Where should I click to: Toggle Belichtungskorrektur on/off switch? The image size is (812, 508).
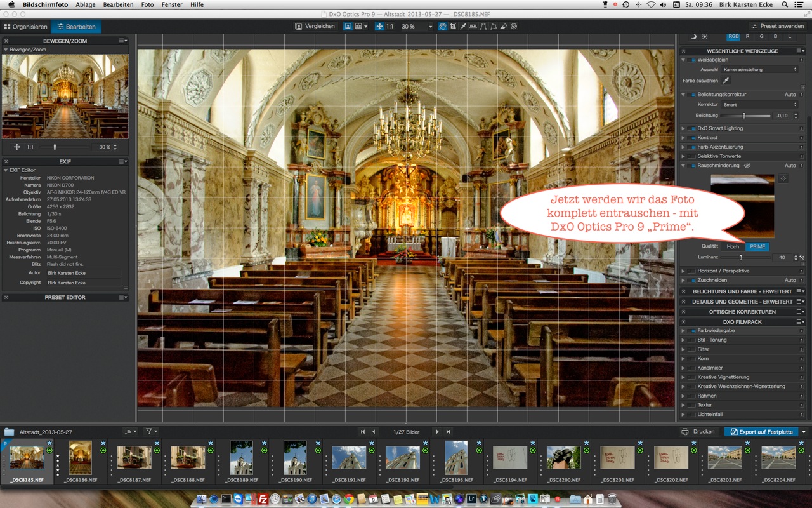pos(691,94)
